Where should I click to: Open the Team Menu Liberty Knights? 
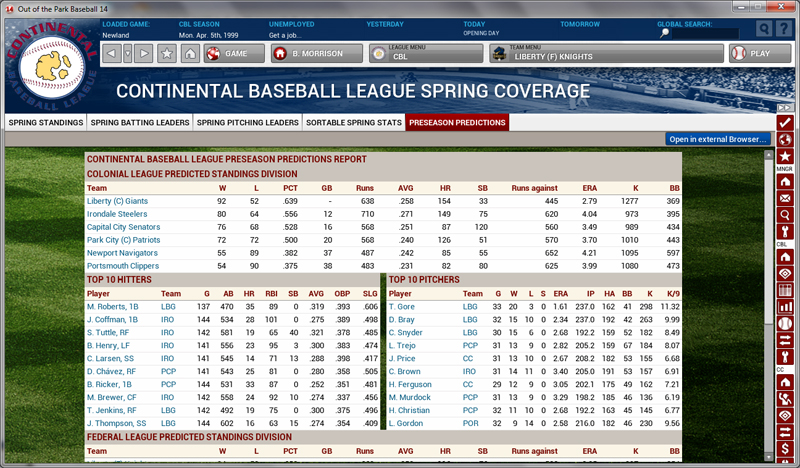click(x=606, y=53)
